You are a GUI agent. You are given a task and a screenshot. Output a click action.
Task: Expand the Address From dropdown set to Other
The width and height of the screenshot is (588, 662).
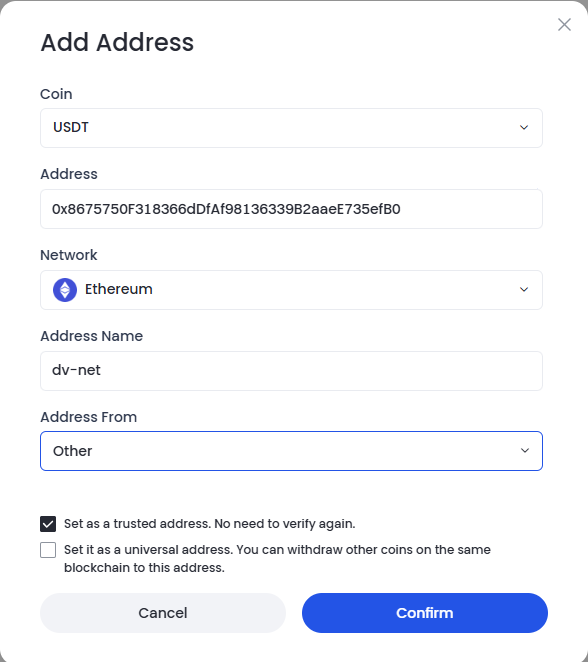click(291, 451)
